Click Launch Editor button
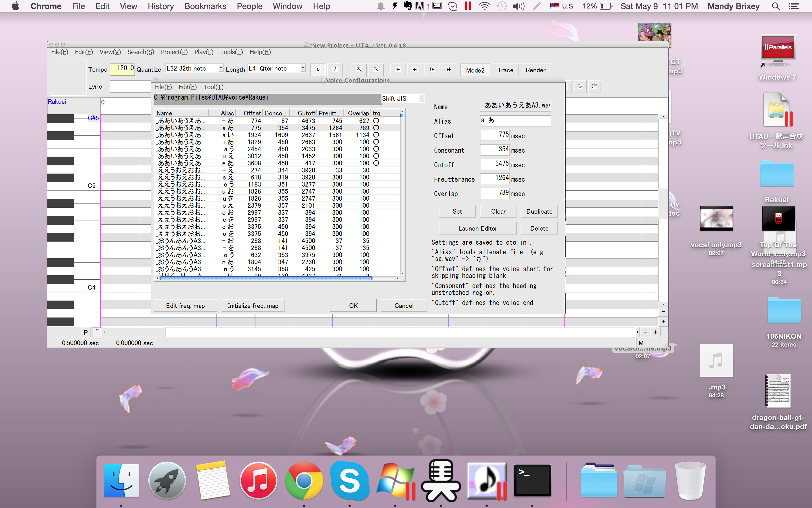812x508 pixels. click(x=478, y=228)
